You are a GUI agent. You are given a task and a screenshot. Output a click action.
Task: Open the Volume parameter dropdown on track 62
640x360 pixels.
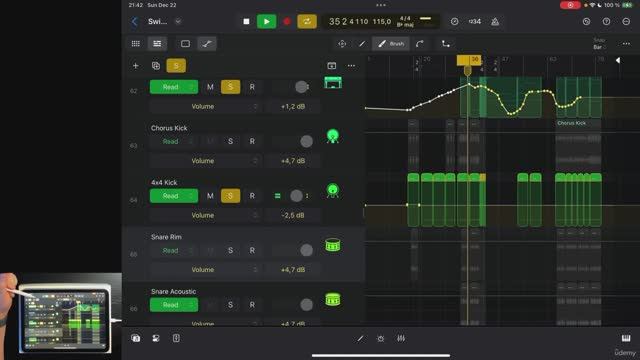pyautogui.click(x=204, y=107)
